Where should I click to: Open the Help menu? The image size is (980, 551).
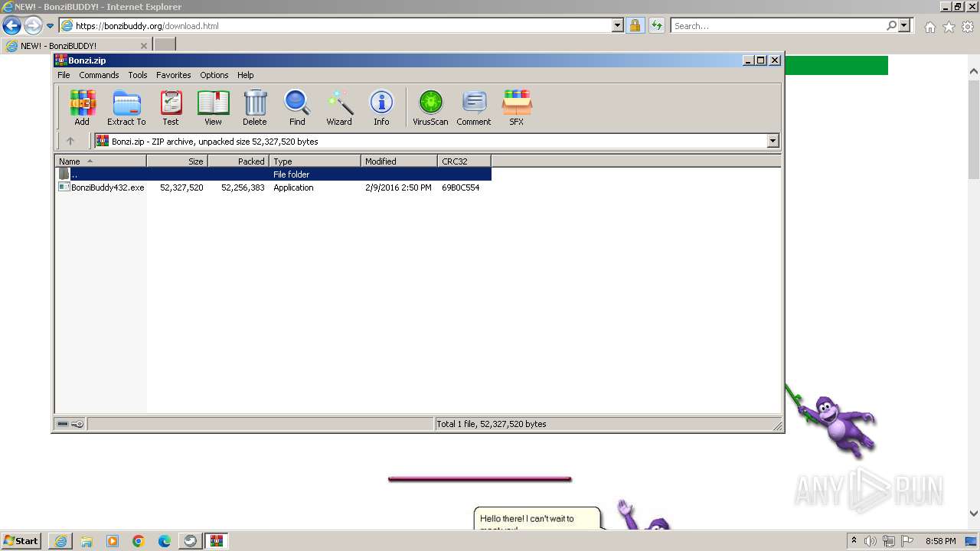[x=245, y=75]
